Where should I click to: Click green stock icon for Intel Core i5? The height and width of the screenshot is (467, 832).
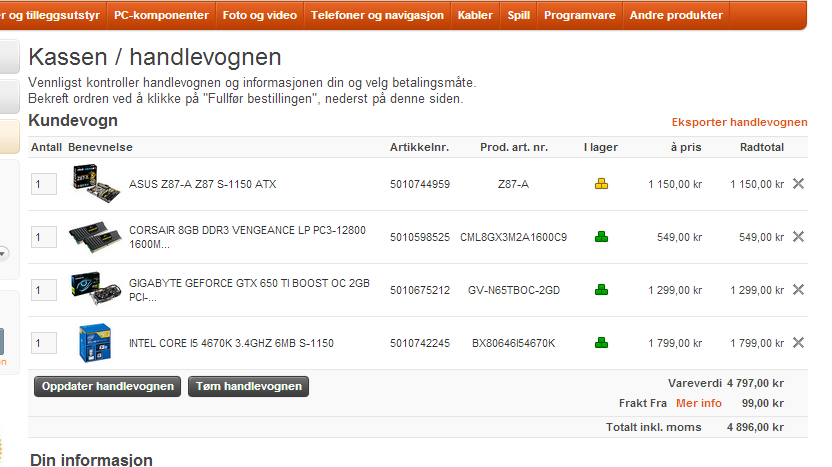(x=601, y=343)
